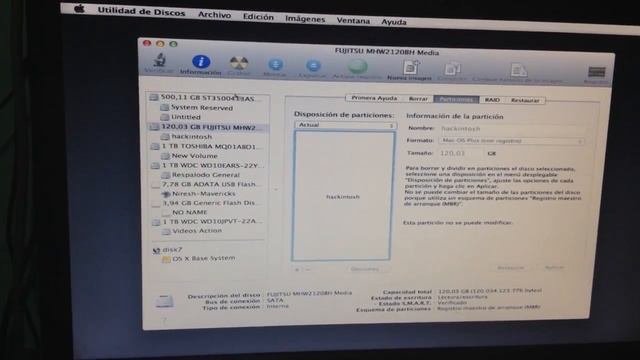The height and width of the screenshot is (360, 640).
Task: Switch to the Particiones tab
Action: 456,100
